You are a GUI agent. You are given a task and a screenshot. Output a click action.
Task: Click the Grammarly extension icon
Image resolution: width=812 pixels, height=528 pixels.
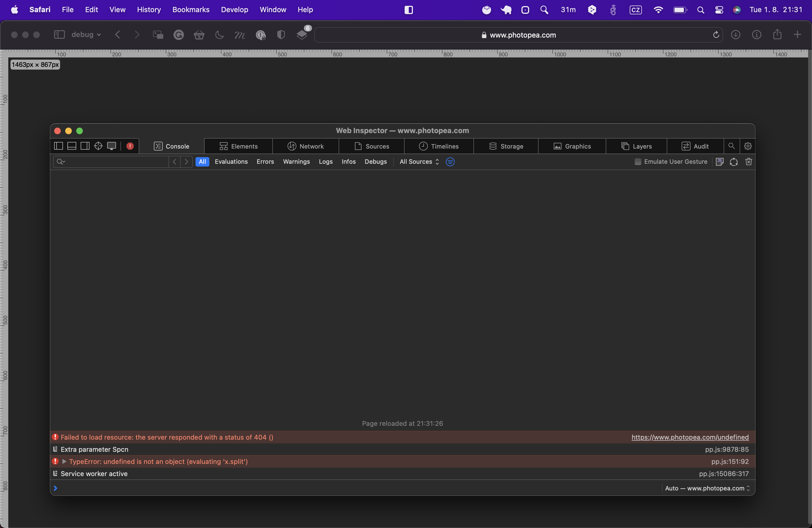(178, 35)
